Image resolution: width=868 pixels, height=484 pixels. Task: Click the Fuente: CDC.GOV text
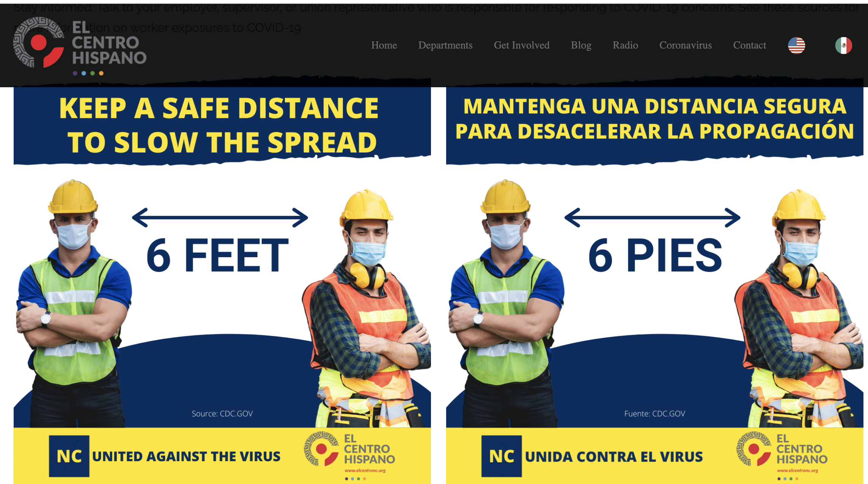coord(655,413)
